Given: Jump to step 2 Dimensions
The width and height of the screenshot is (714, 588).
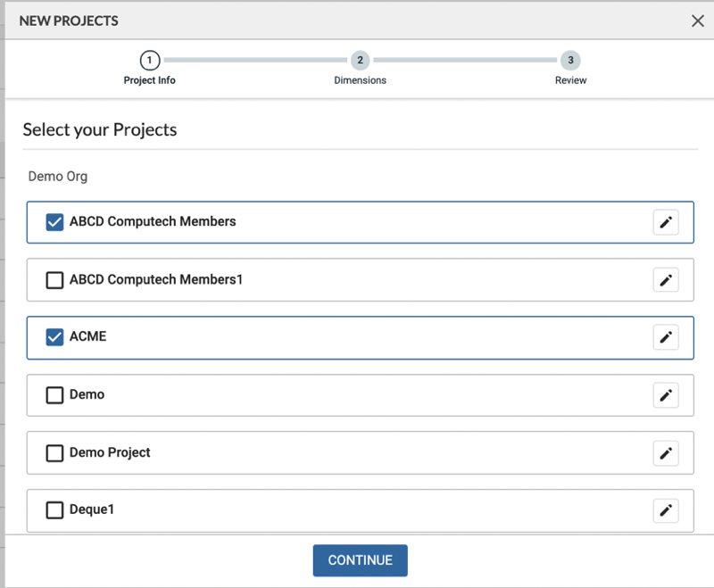Looking at the screenshot, I should [360, 61].
